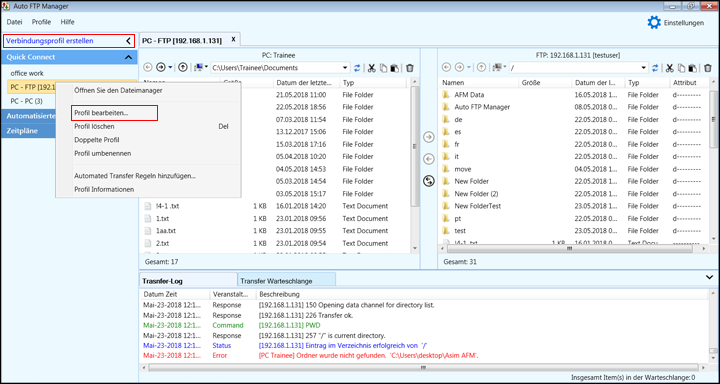Click the back arrow in the PC pane

tap(148, 68)
